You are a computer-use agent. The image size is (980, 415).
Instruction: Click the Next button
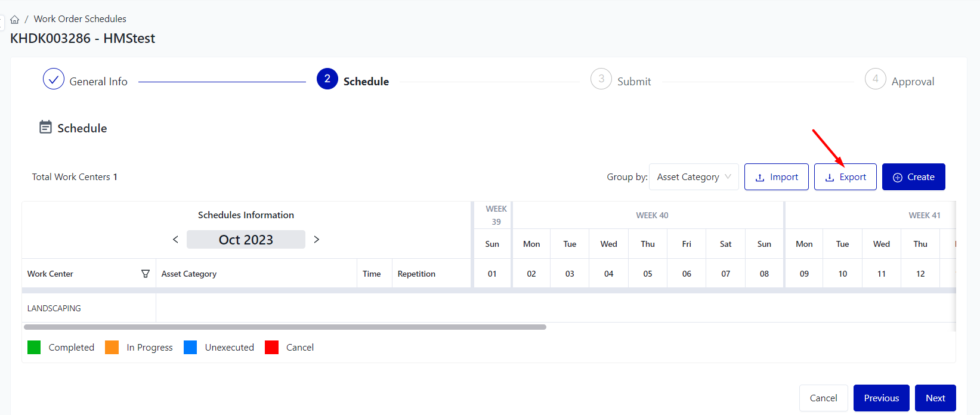(935, 398)
